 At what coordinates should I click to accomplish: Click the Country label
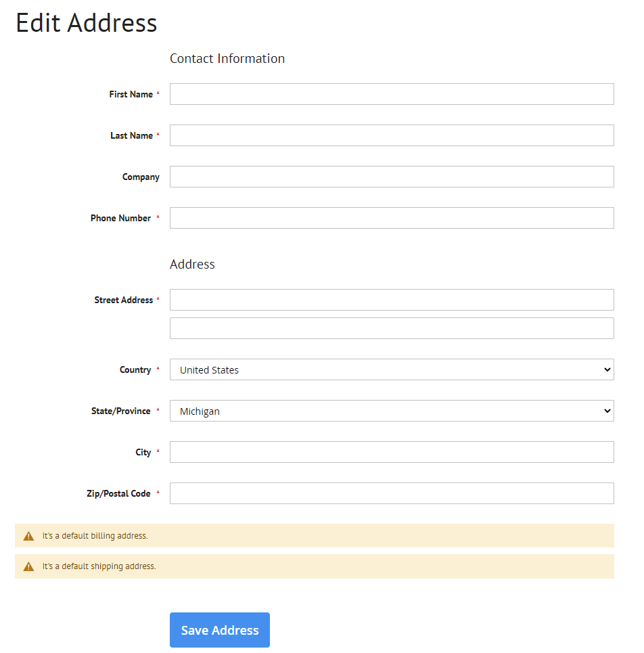[135, 370]
